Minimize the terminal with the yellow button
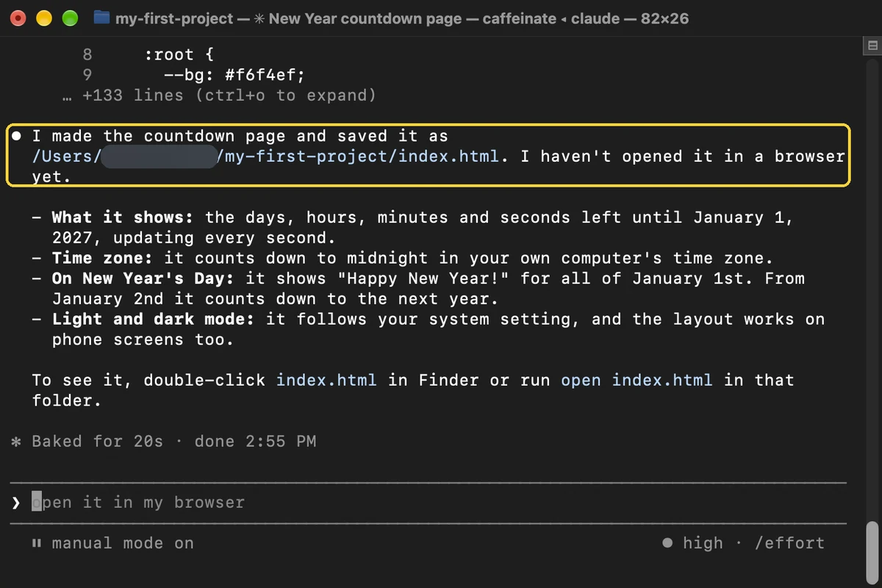The image size is (882, 588). [x=44, y=18]
